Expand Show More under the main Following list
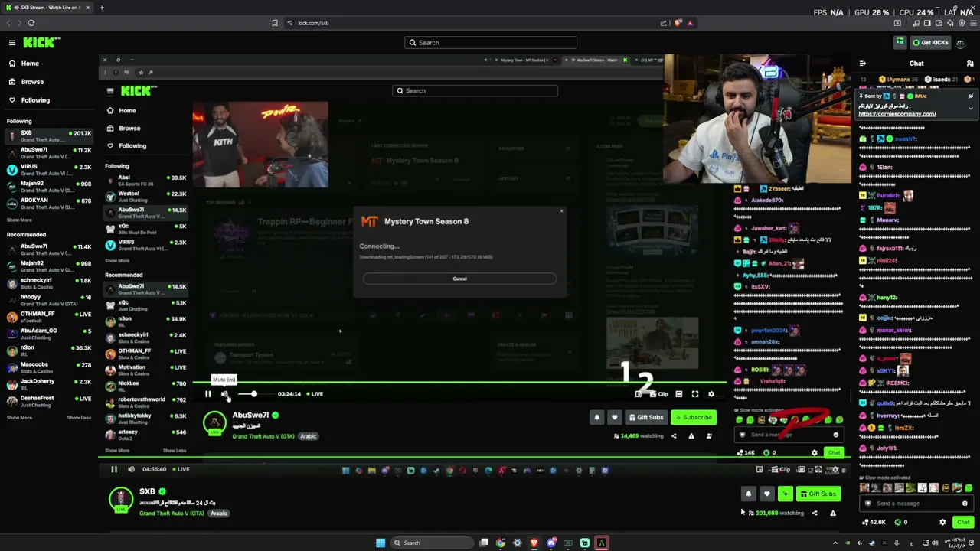980x551 pixels. click(19, 220)
